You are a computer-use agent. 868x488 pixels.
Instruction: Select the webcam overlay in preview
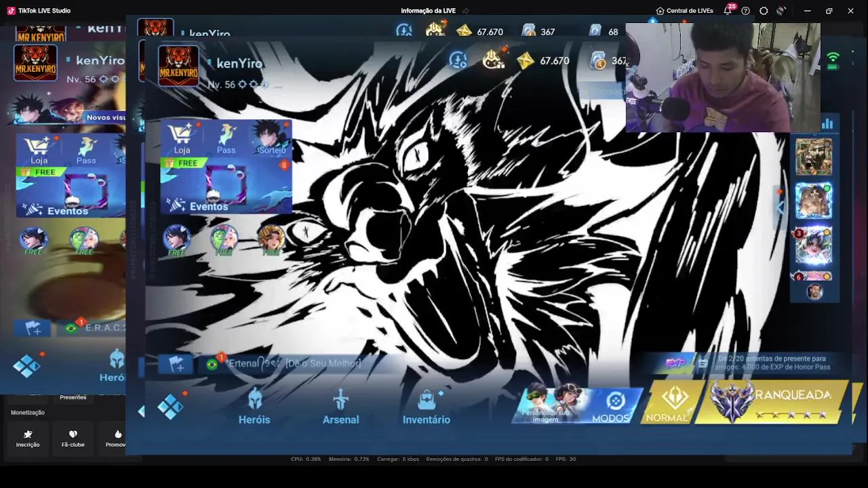coord(723,78)
